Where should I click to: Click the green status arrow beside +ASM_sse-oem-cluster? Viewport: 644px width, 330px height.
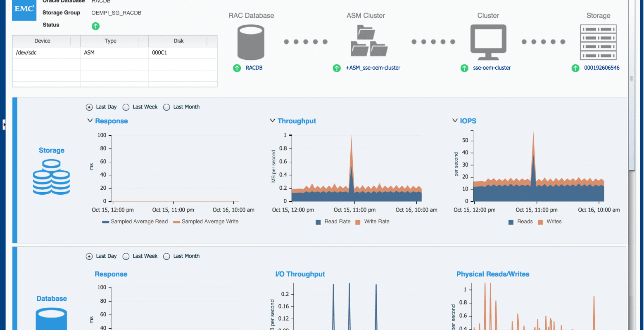pyautogui.click(x=337, y=68)
